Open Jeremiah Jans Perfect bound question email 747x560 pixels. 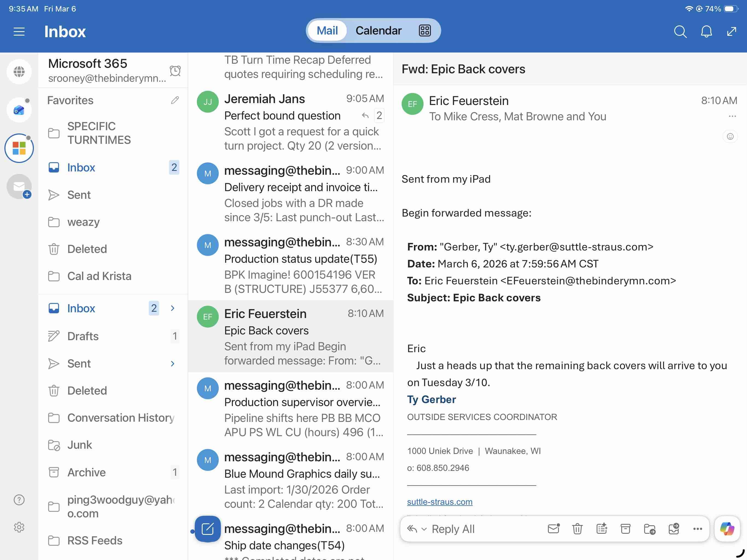(x=290, y=122)
